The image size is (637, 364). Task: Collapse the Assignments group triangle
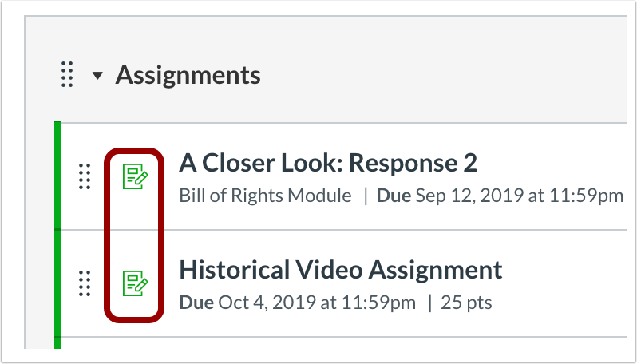[x=97, y=76]
